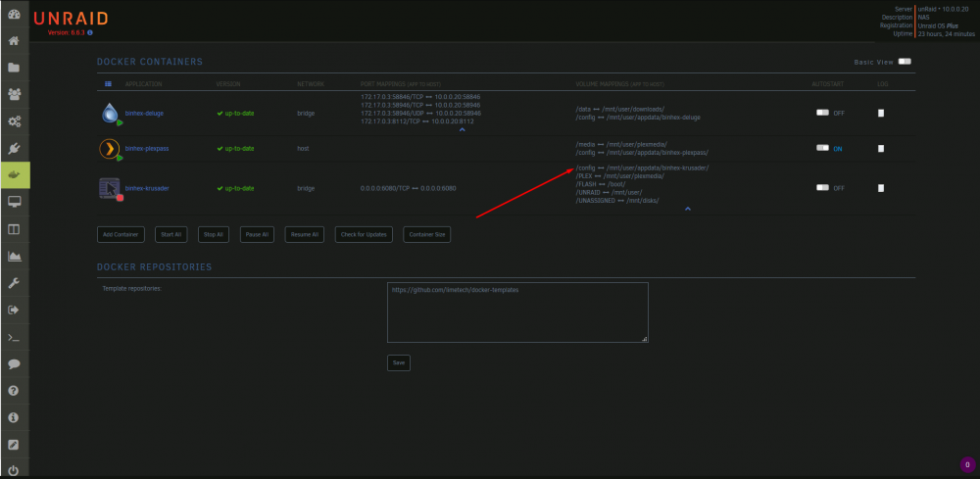Click the Plex orange chevron container icon
Screen dimensions: 980x479
coord(110,149)
